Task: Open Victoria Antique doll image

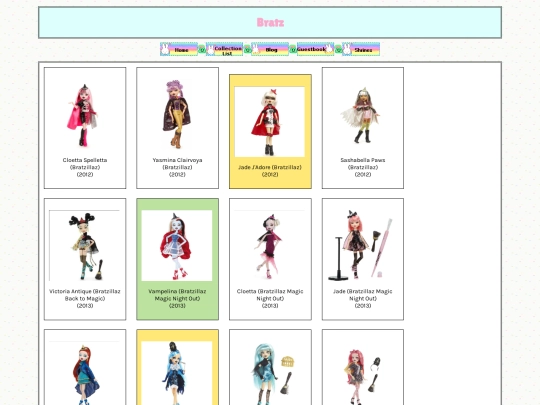Action: 84,246
